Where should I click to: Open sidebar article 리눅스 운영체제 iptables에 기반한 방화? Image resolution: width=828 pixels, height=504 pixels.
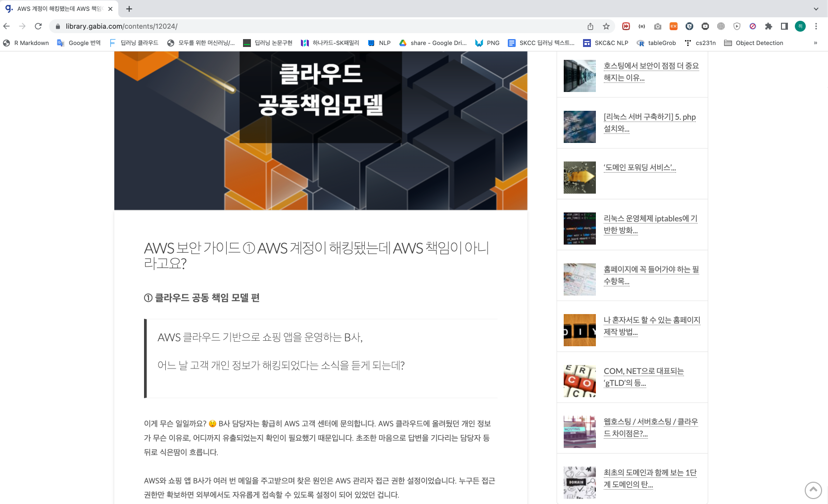[x=650, y=224]
